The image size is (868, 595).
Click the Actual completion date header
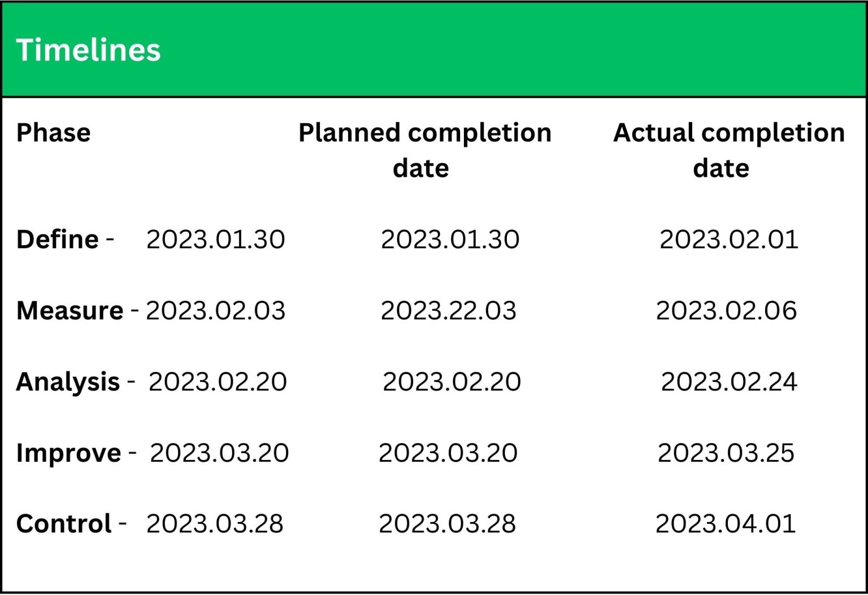[x=728, y=150]
